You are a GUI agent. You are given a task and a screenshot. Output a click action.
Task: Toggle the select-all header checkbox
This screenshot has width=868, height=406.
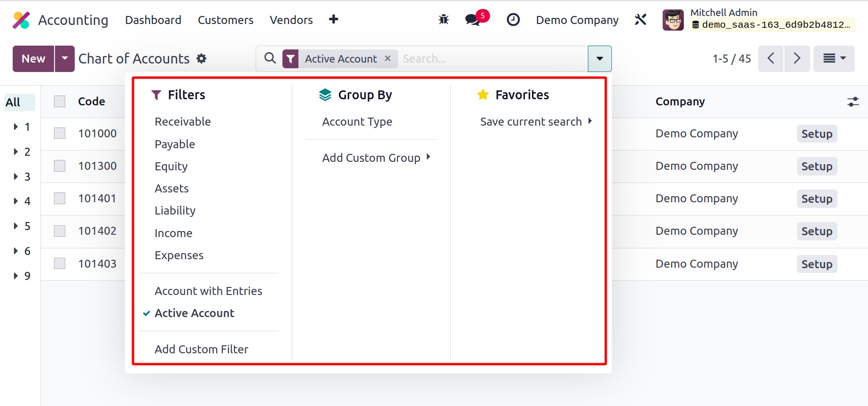(x=60, y=102)
